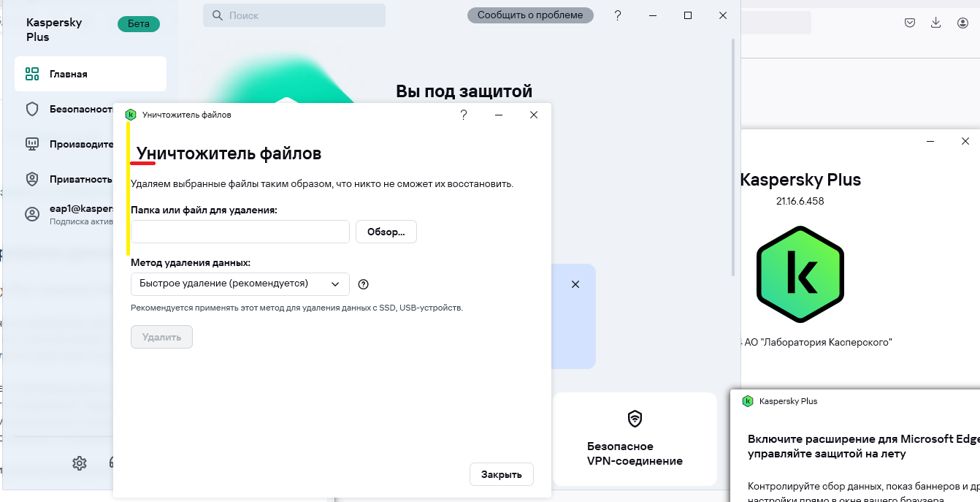Select the Производительность monitor icon in sidebar

pyautogui.click(x=32, y=144)
